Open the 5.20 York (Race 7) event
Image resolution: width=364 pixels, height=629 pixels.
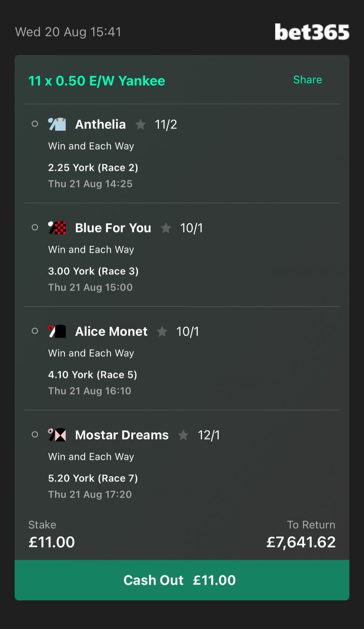(93, 478)
